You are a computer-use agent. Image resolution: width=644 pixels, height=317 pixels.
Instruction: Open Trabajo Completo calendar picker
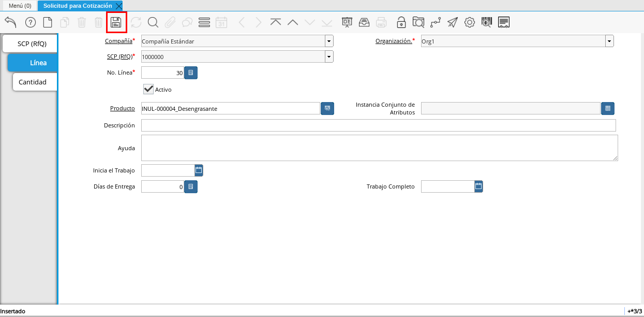click(x=479, y=186)
